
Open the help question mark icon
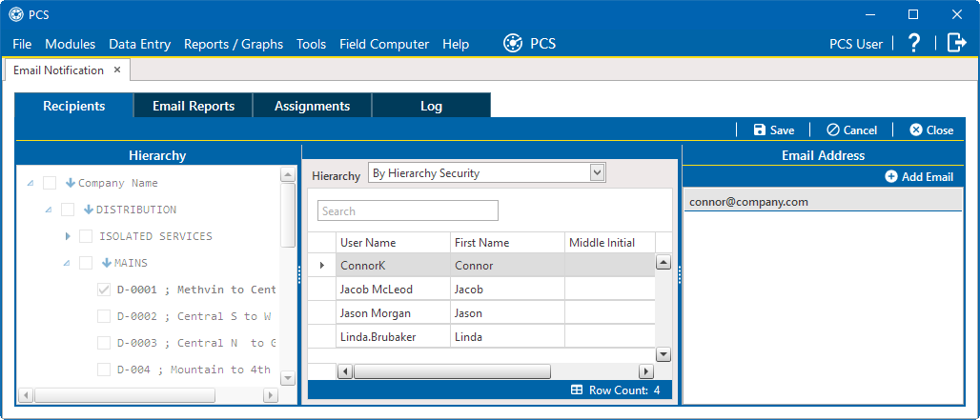914,43
